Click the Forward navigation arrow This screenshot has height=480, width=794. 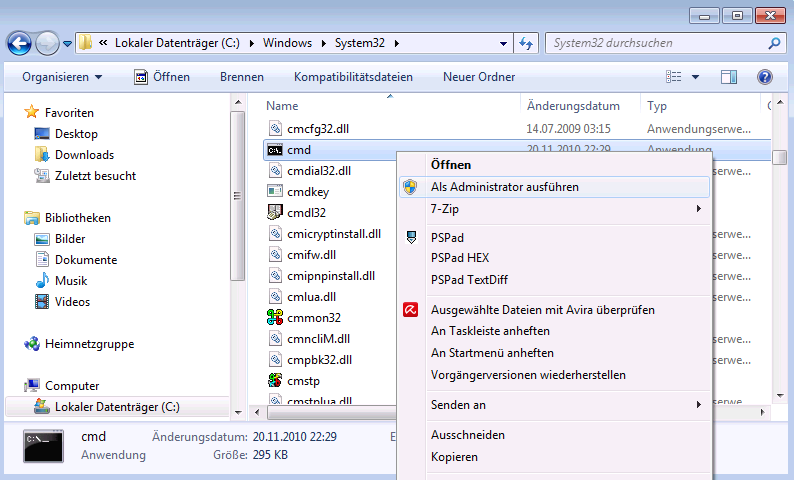point(48,44)
